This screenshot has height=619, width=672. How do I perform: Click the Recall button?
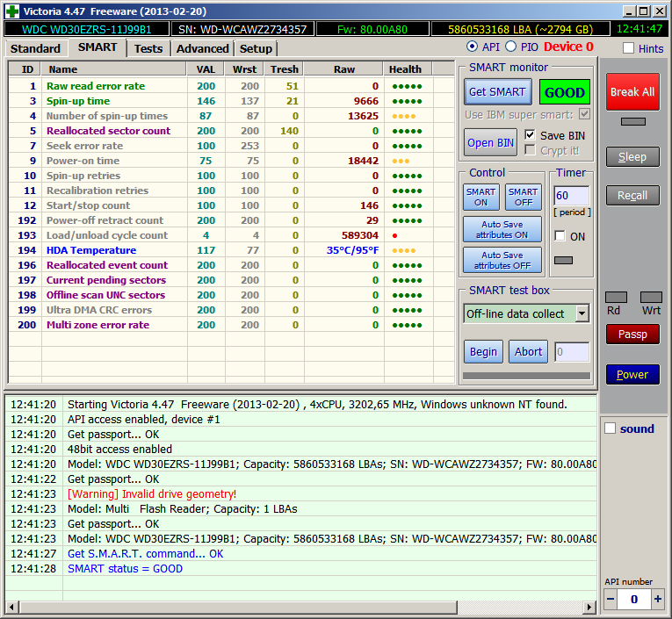[x=632, y=195]
